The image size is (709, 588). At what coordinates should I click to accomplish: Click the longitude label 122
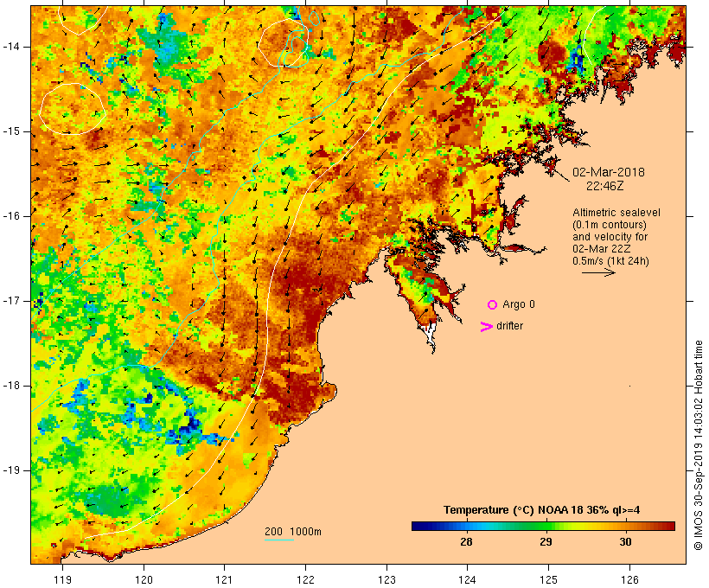(306, 580)
